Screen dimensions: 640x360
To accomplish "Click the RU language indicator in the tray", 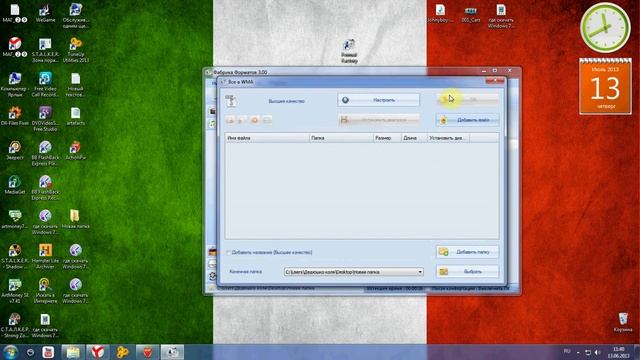I will (x=567, y=351).
